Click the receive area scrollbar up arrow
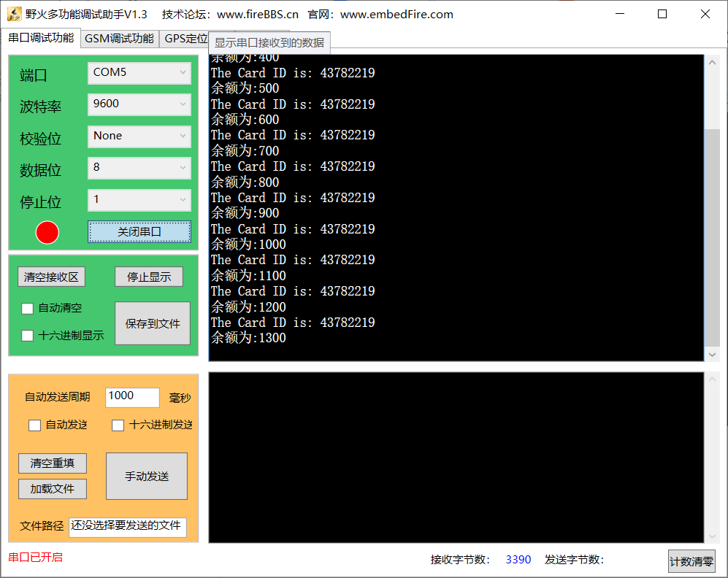 click(712, 62)
